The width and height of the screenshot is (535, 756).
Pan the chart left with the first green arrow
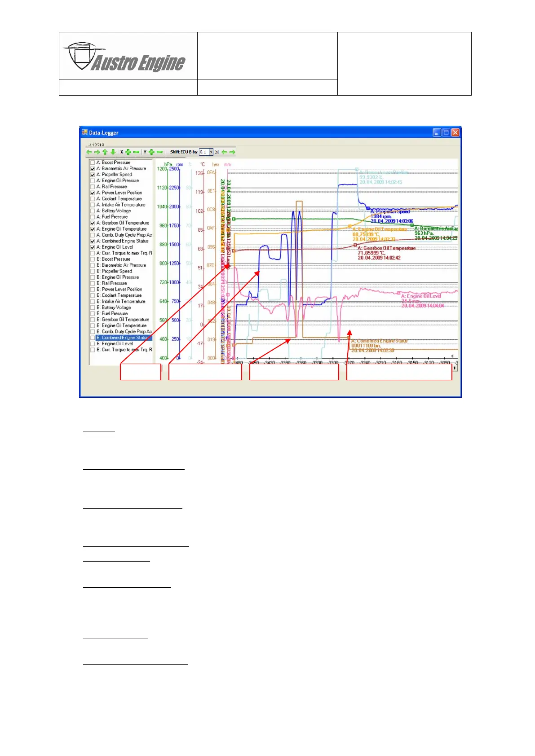tap(89, 152)
